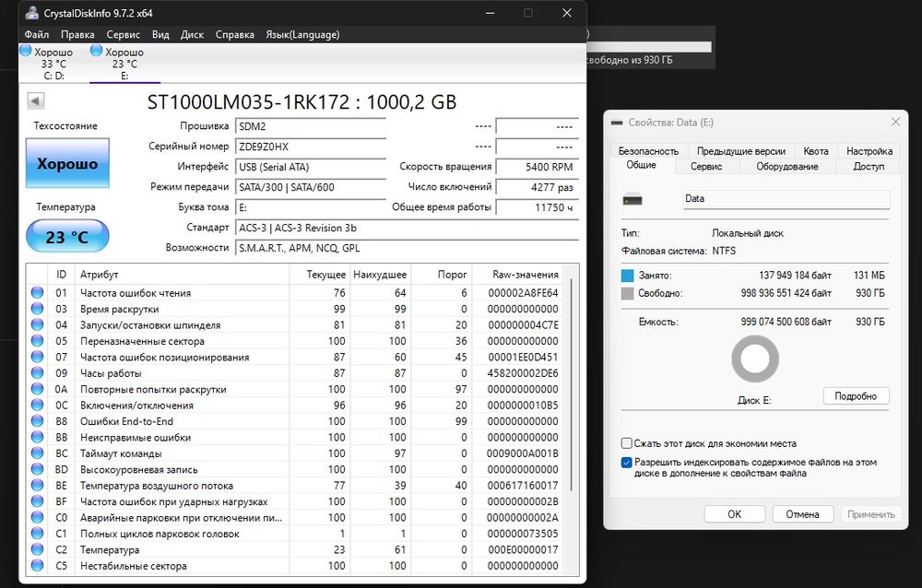Click status orb of attribute BB row
This screenshot has height=588, width=922.
(x=37, y=437)
